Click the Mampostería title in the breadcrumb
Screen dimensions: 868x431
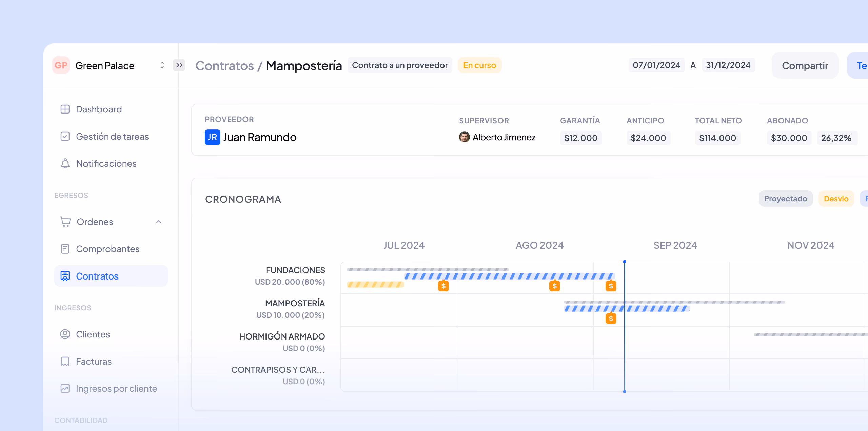(304, 65)
